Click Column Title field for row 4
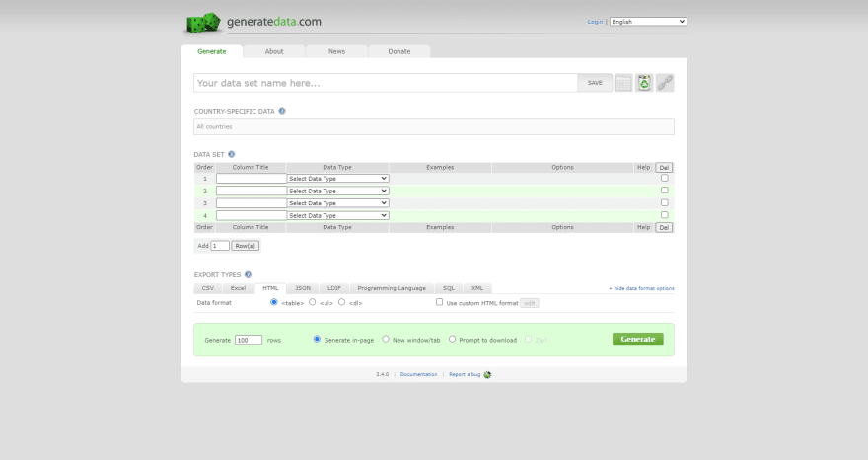Screen dimensions: 868x460 coord(252,215)
